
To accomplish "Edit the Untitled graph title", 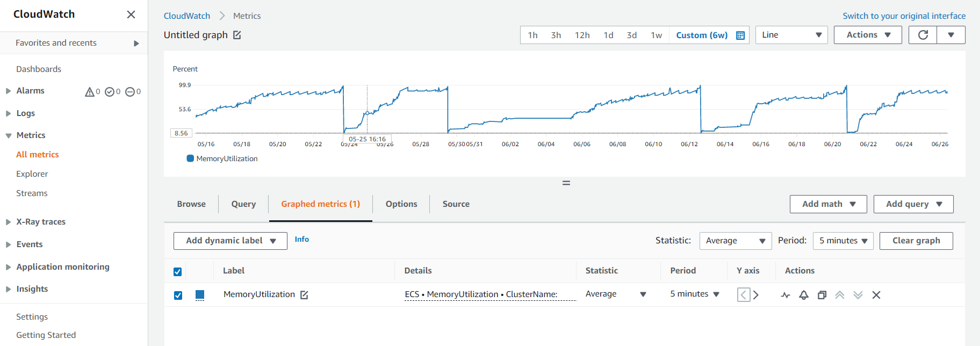I will 237,35.
